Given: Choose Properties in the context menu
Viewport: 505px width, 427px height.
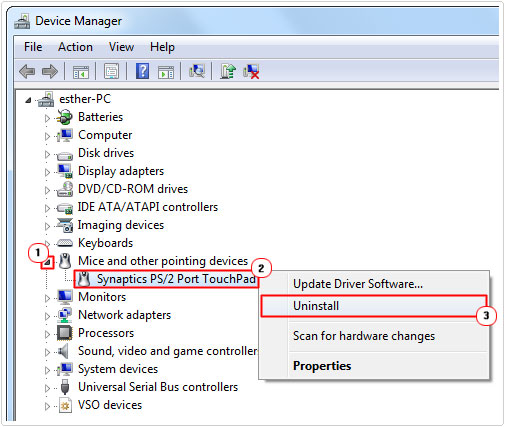Looking at the screenshot, I should (322, 366).
